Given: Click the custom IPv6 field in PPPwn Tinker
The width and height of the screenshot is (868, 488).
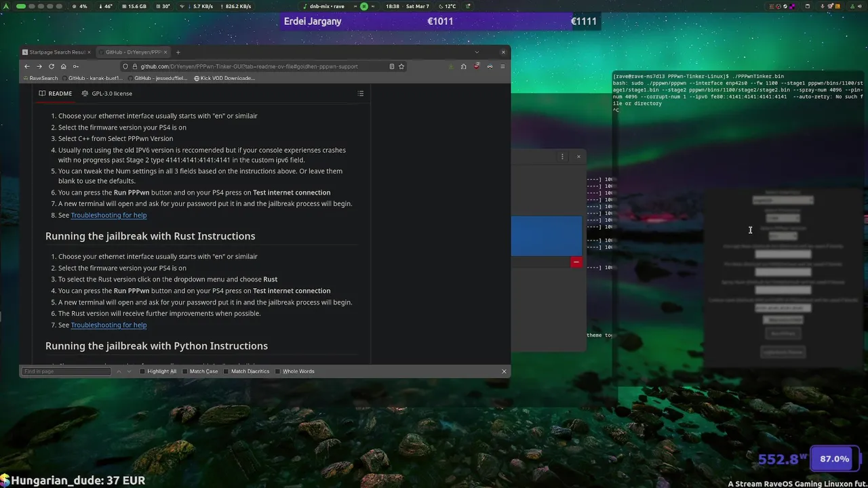Looking at the screenshot, I should click(x=783, y=308).
